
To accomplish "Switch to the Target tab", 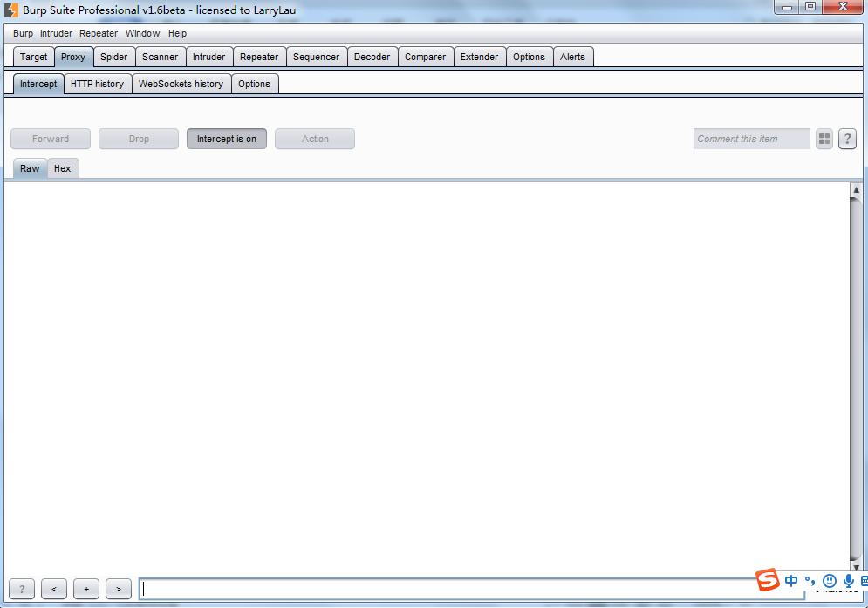I will pyautogui.click(x=33, y=57).
